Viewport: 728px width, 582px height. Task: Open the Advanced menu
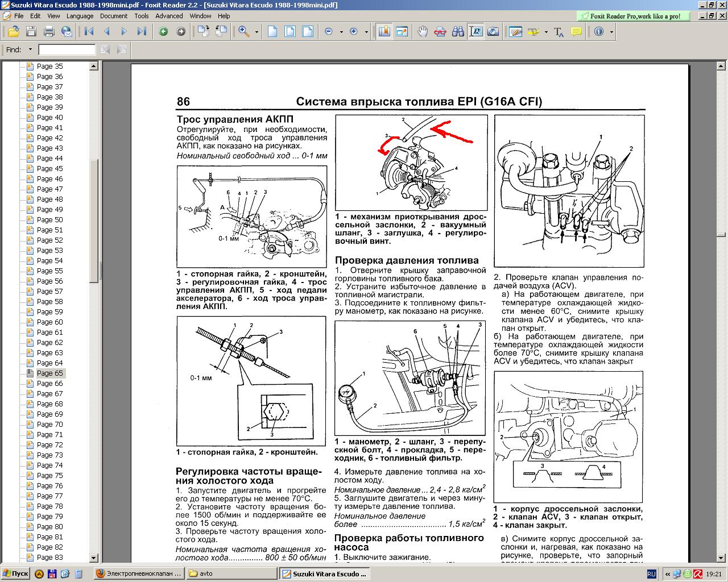point(169,16)
